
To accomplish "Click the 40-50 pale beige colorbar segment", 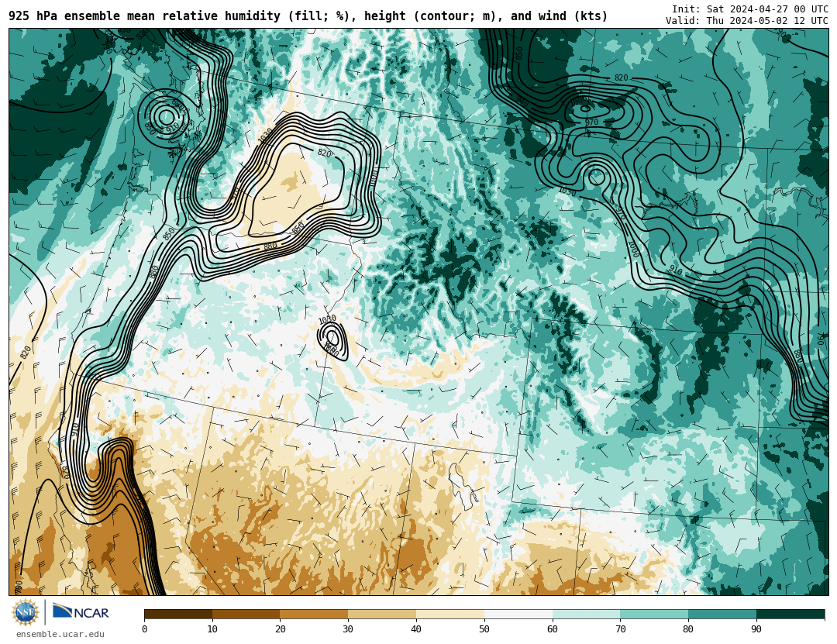I will coord(450,615).
